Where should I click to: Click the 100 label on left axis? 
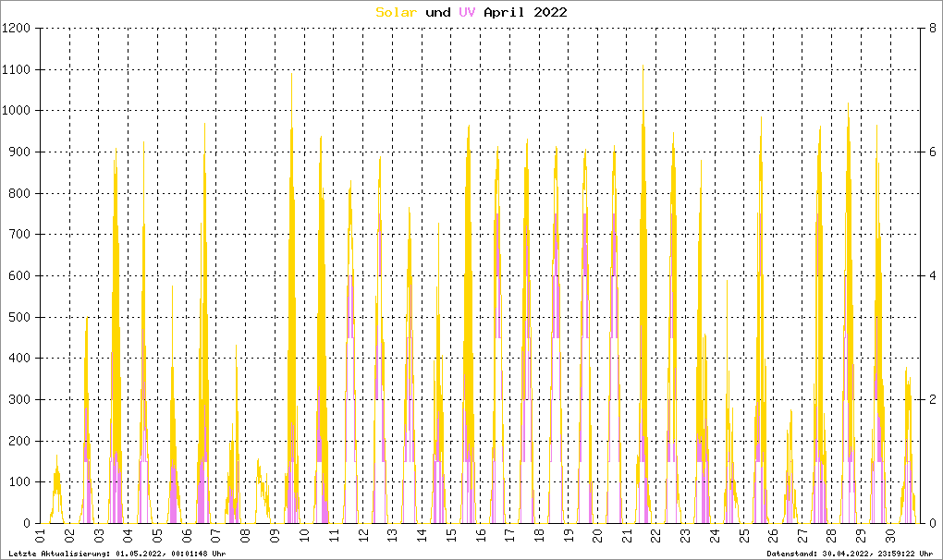[18, 482]
